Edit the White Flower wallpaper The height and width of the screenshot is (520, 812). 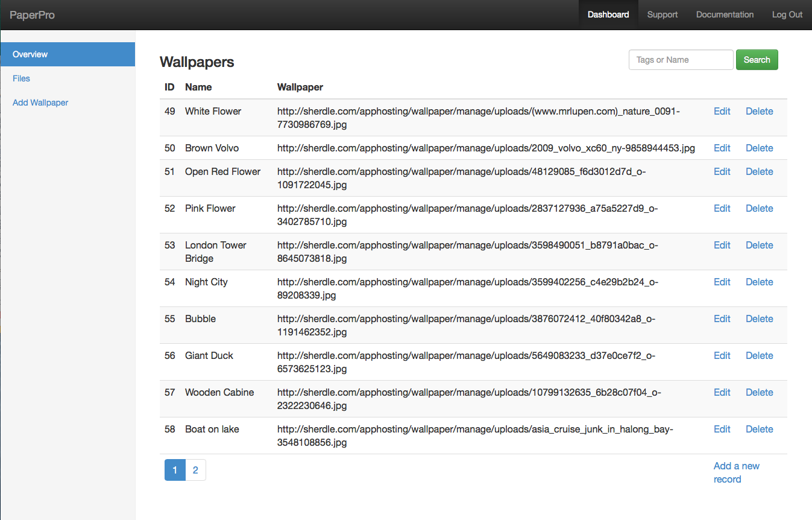(722, 111)
